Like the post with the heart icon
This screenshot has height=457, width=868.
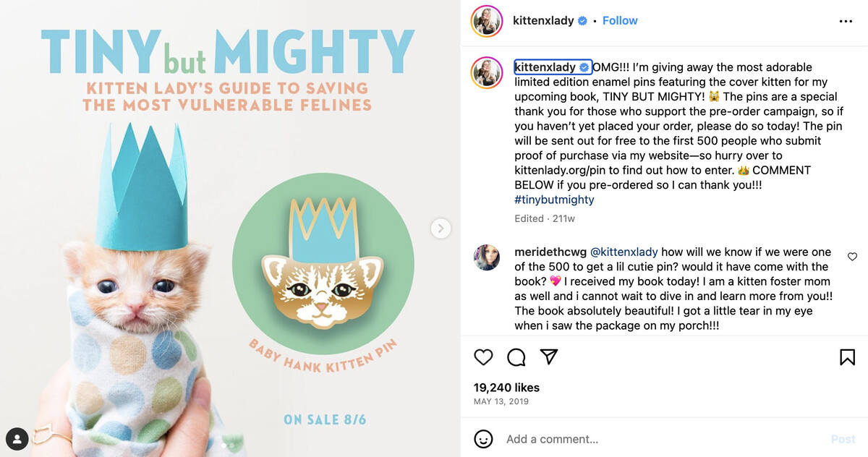(x=483, y=357)
